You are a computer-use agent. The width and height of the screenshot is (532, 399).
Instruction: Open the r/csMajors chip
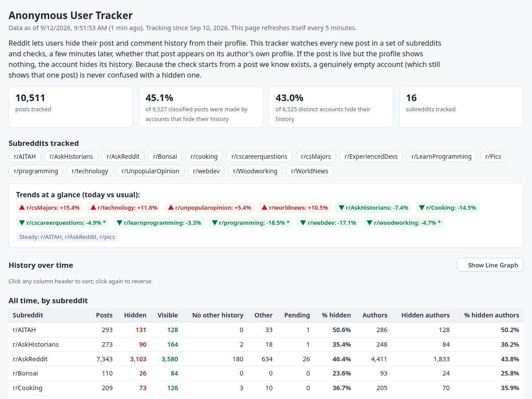coord(316,156)
